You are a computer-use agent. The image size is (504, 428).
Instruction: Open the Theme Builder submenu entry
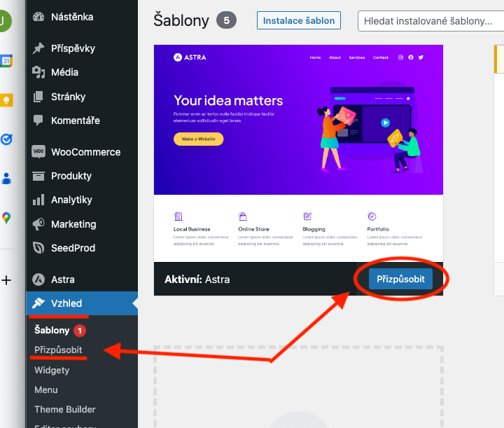pyautogui.click(x=65, y=409)
